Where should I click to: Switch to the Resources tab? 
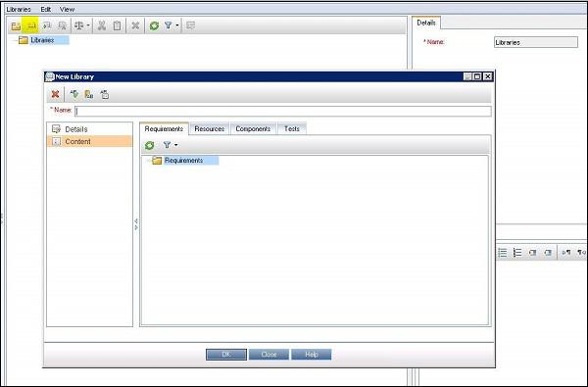point(210,128)
